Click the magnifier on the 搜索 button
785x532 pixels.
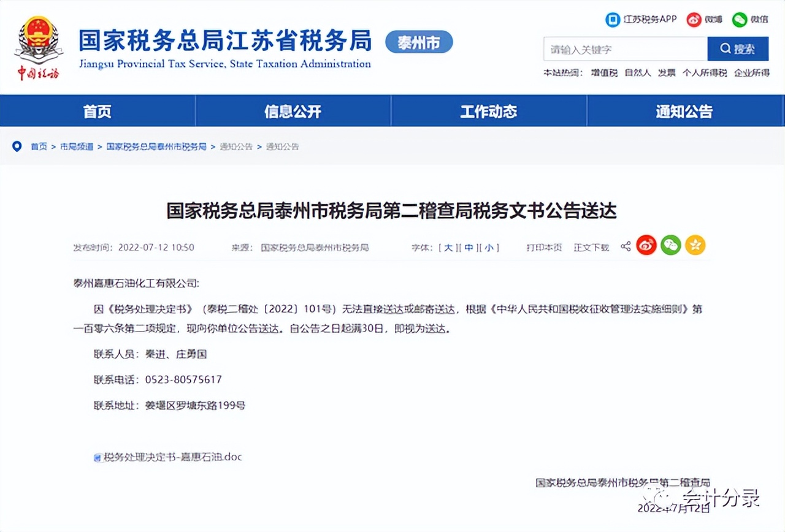coord(725,49)
